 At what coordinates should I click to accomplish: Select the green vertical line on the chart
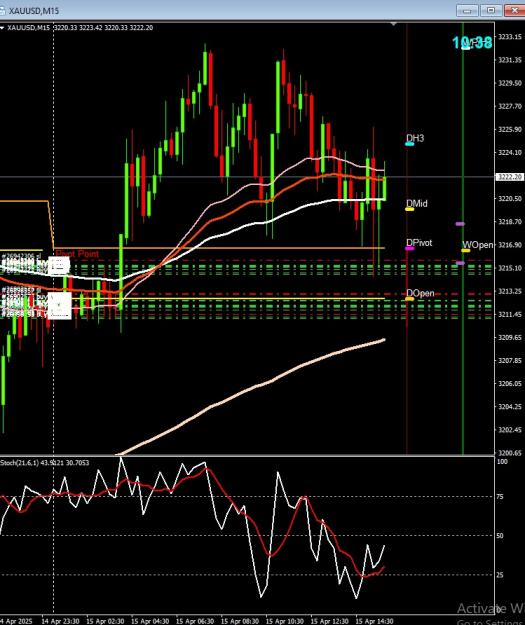point(463,339)
